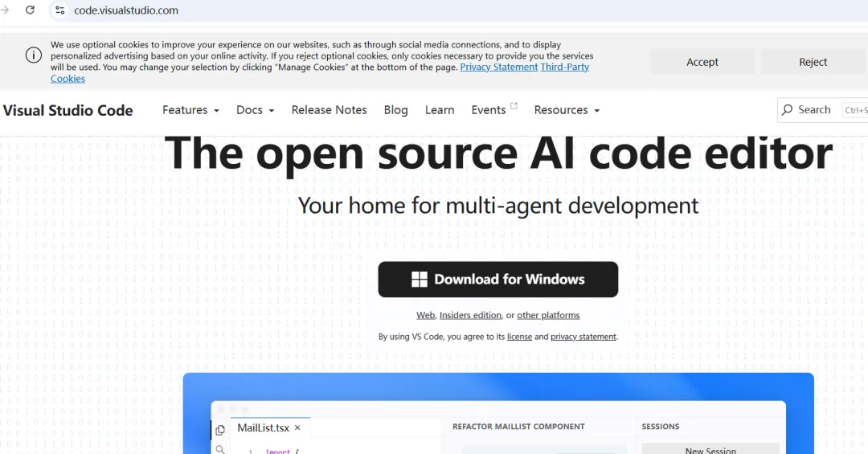Open the Privacy Statement link
Viewport: 868px width, 454px height.
click(499, 67)
